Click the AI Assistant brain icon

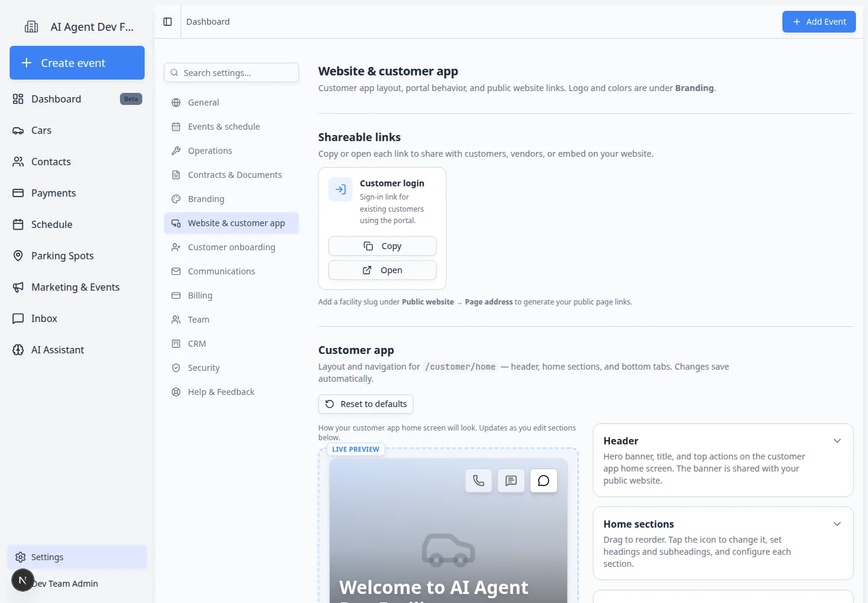click(x=18, y=350)
